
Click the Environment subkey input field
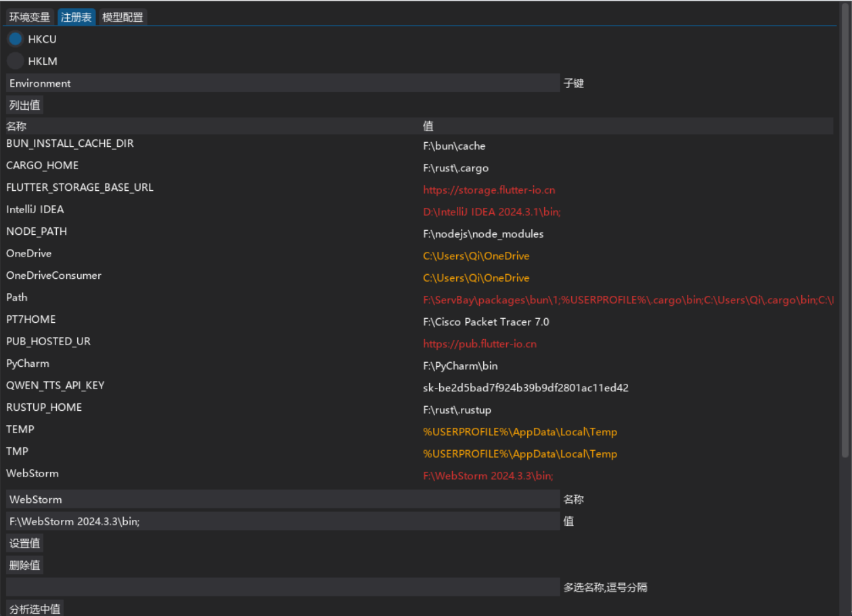pyautogui.click(x=283, y=83)
